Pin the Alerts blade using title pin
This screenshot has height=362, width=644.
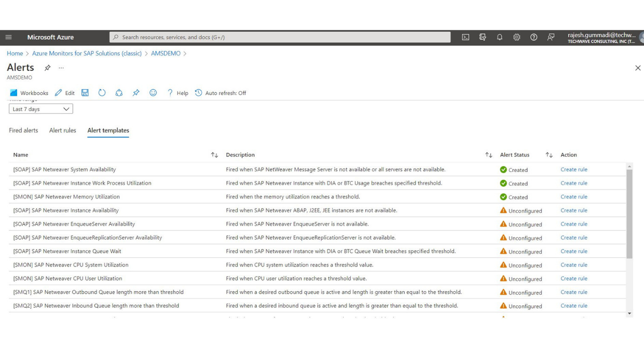[47, 68]
